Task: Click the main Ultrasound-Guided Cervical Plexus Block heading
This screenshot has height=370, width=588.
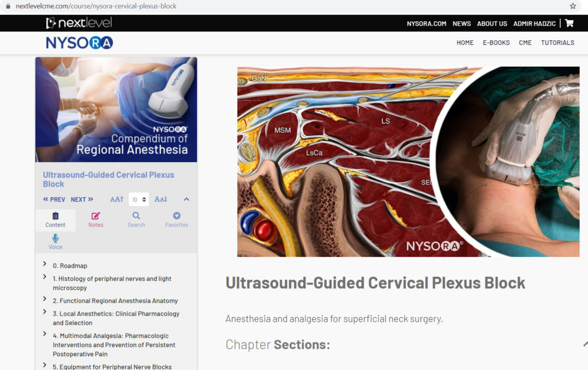Action: [x=376, y=283]
